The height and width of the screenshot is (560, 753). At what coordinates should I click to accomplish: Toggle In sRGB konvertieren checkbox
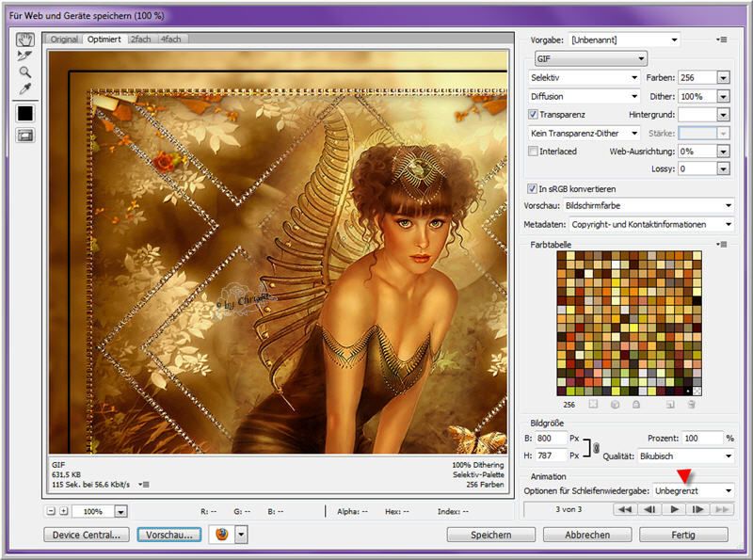pyautogui.click(x=532, y=188)
